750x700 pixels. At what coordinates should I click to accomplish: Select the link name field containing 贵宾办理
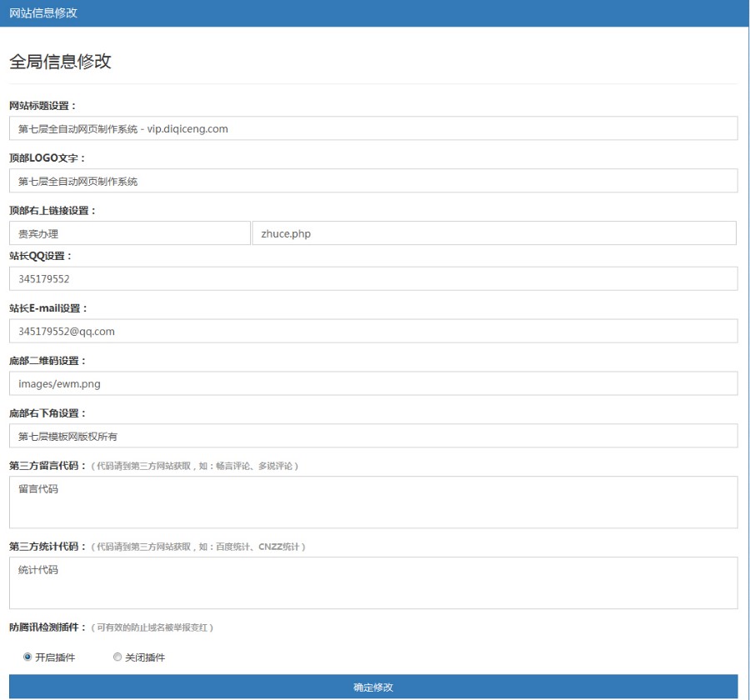130,233
